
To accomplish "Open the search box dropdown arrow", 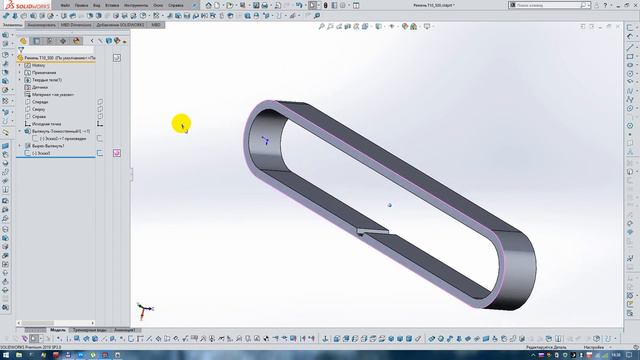I will pyautogui.click(x=589, y=5).
